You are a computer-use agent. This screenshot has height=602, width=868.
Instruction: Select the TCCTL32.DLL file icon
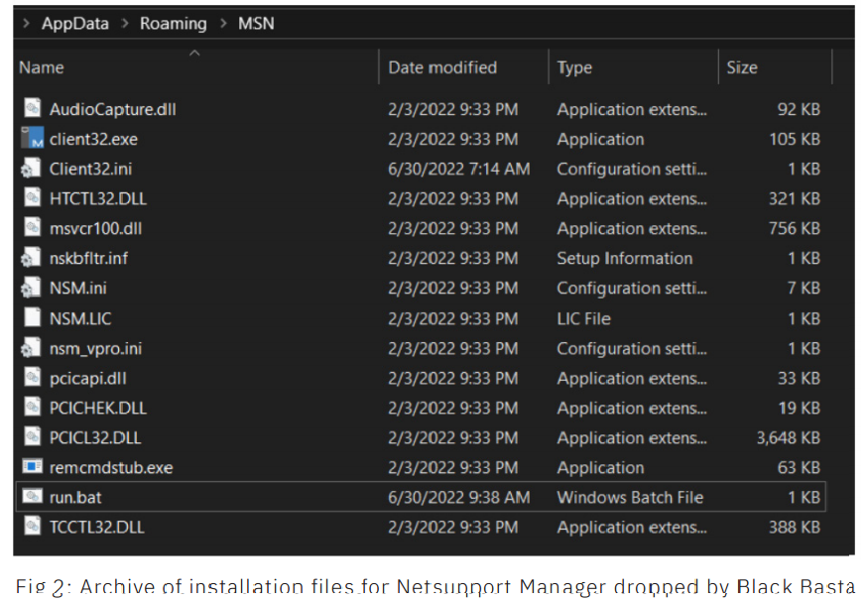32,527
